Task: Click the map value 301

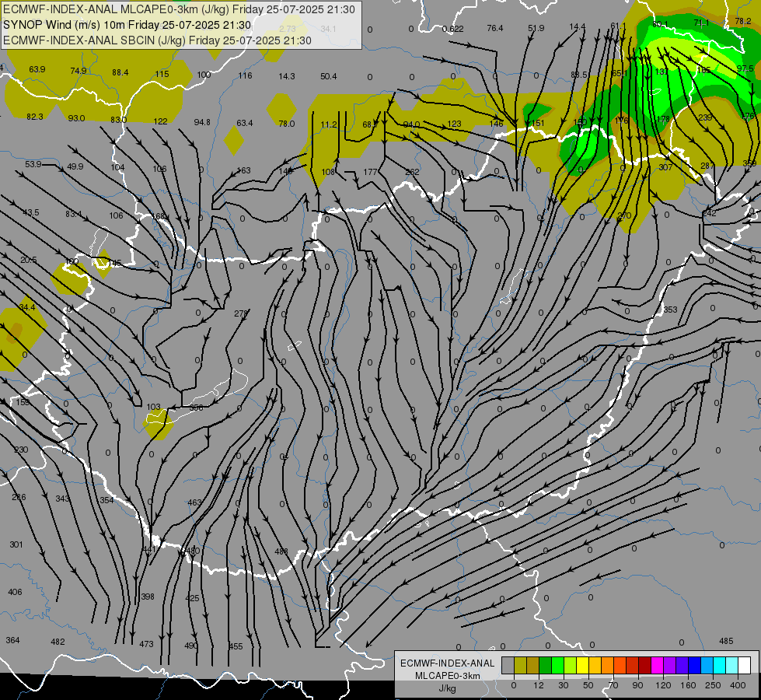Action: click(x=16, y=544)
